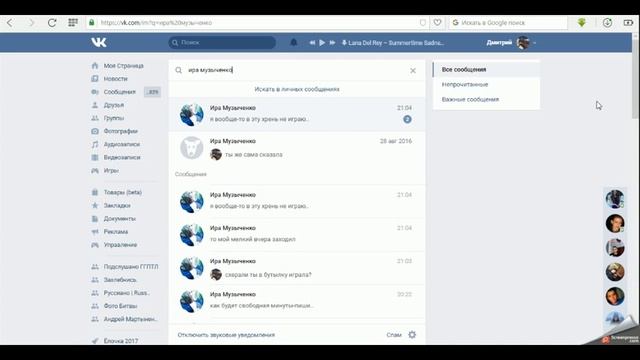640x360 pixels.
Task: Reload the page with refresh icon
Action: click(52, 23)
